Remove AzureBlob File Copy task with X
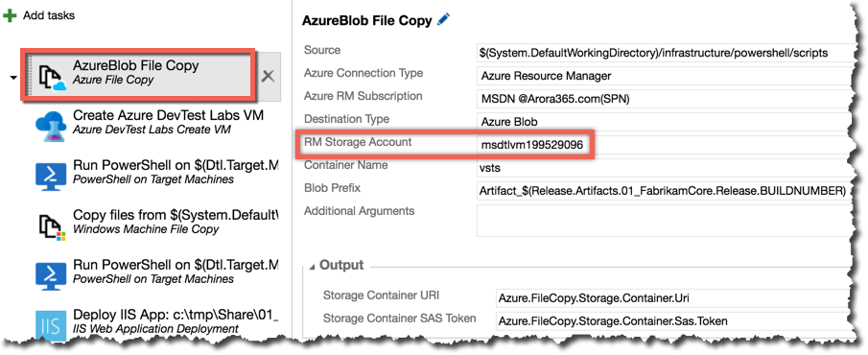 268,77
